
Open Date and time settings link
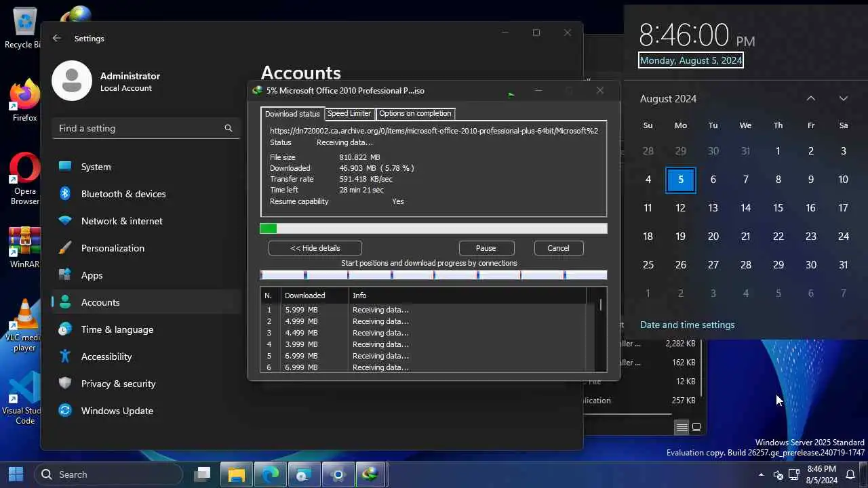coord(687,325)
